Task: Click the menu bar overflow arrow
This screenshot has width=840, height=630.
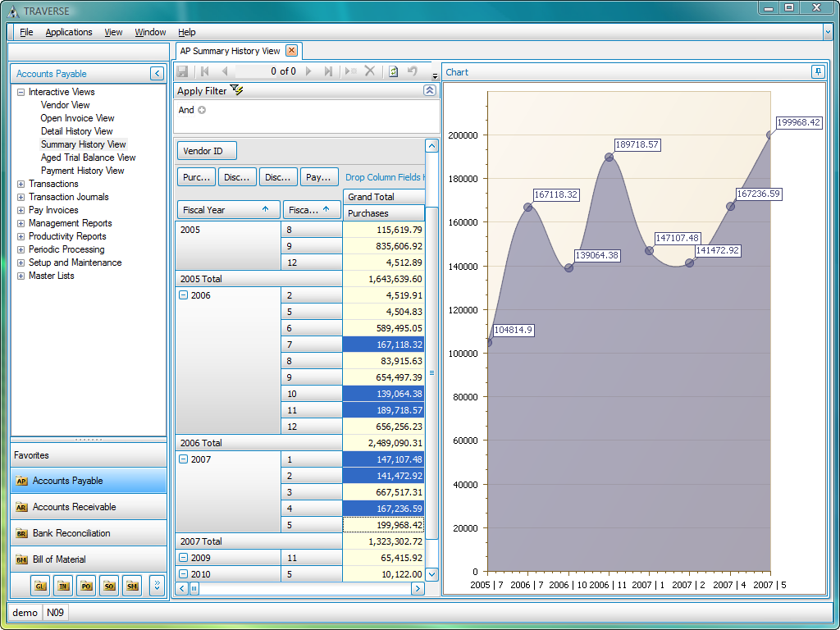Action: tap(829, 32)
